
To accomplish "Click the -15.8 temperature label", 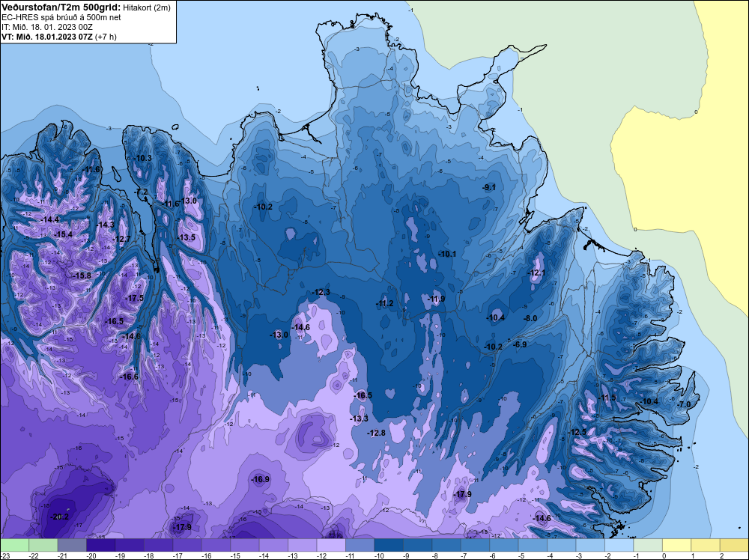I will click(x=82, y=276).
